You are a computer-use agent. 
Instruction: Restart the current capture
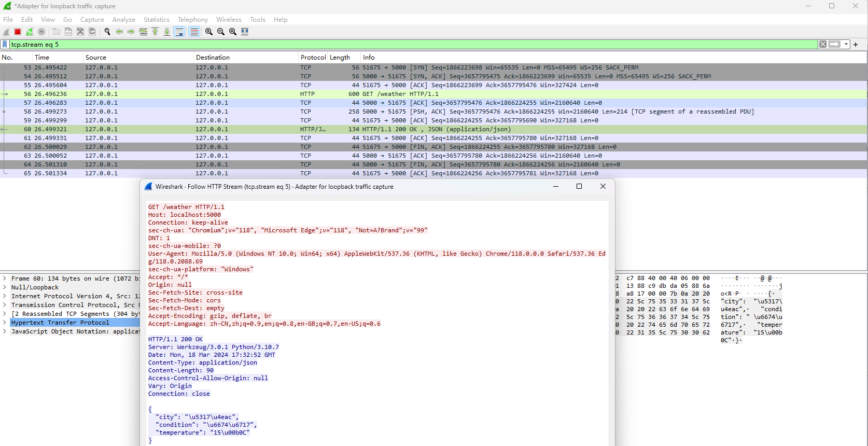click(30, 32)
